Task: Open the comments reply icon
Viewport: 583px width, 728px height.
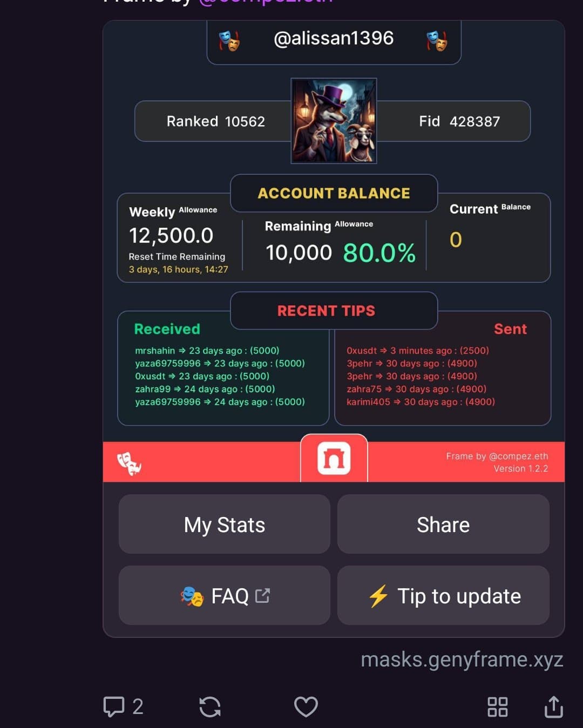Action: pos(114,706)
